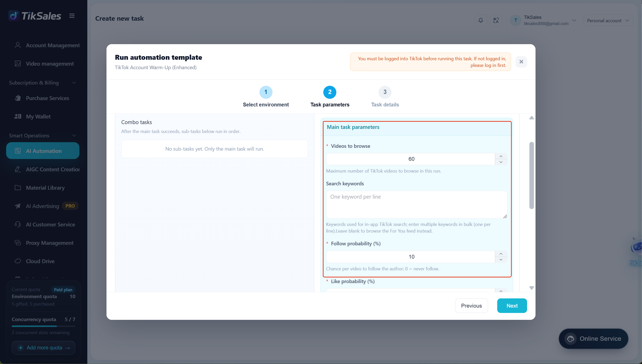Collapse sidebar with hamburger menu icon
This screenshot has width=642, height=364.
72,16
